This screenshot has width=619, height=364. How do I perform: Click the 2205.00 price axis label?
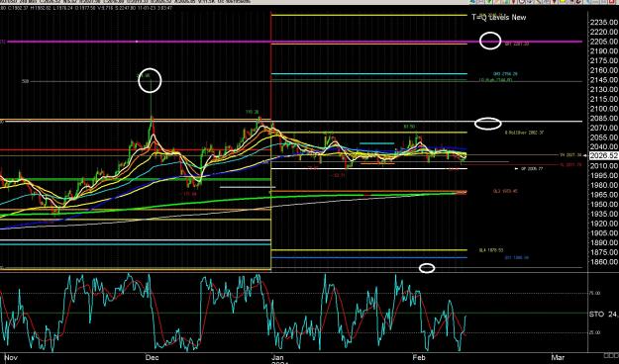point(604,42)
